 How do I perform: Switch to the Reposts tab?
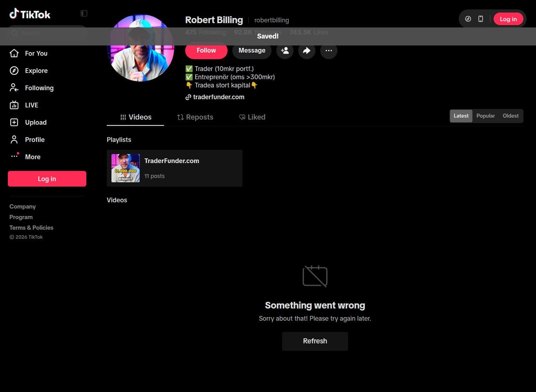pyautogui.click(x=195, y=117)
